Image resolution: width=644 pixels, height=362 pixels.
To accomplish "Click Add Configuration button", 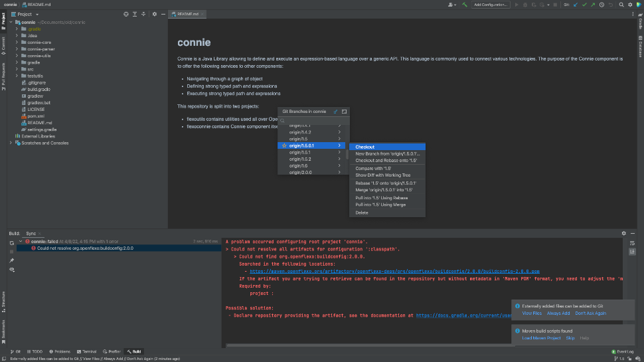I will click(491, 5).
